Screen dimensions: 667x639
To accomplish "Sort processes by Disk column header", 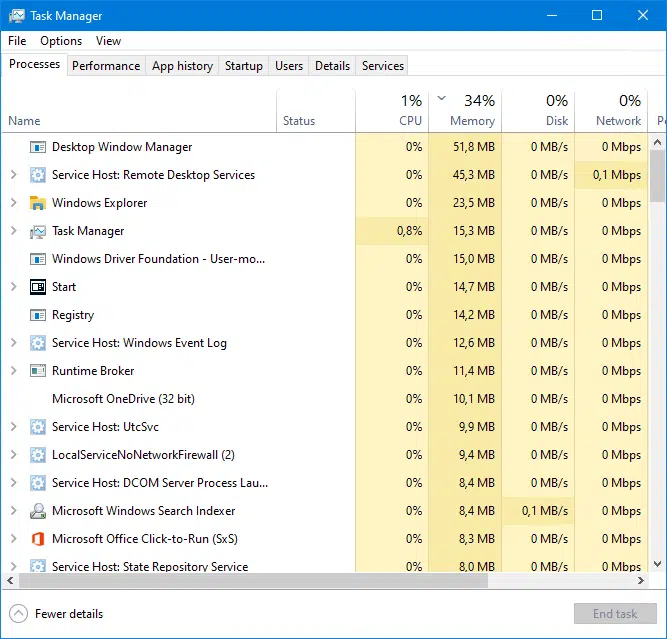I will point(538,111).
